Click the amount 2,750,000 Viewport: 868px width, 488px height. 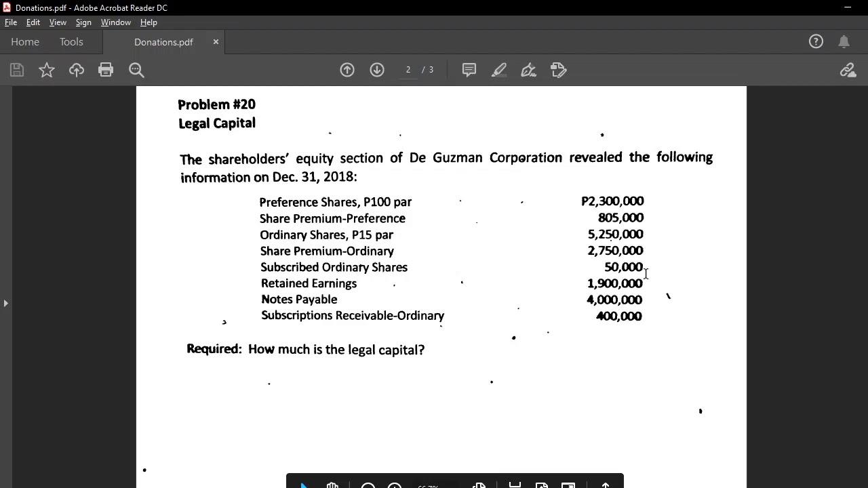click(615, 250)
